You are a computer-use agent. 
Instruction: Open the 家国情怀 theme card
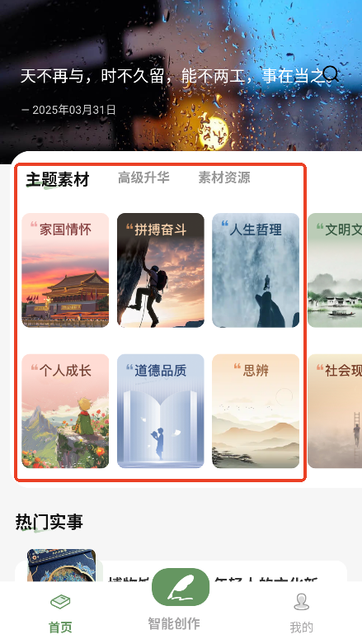[65, 270]
